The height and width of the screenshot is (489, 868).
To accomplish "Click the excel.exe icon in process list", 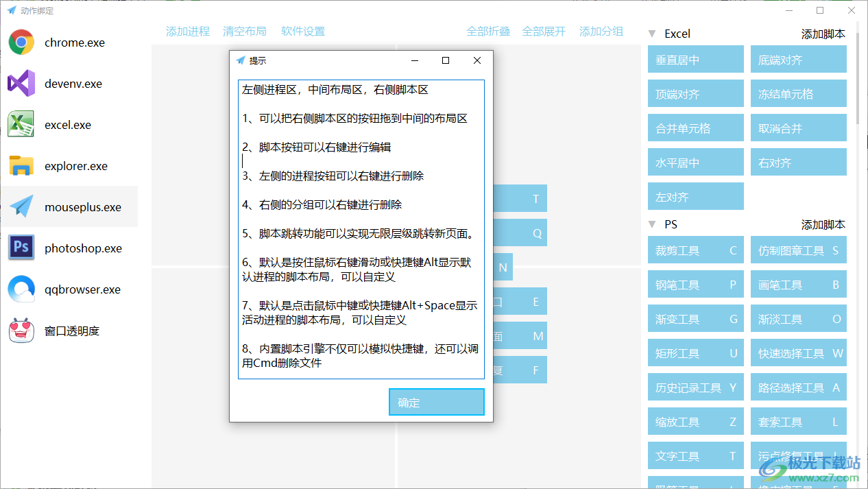I will pyautogui.click(x=21, y=125).
